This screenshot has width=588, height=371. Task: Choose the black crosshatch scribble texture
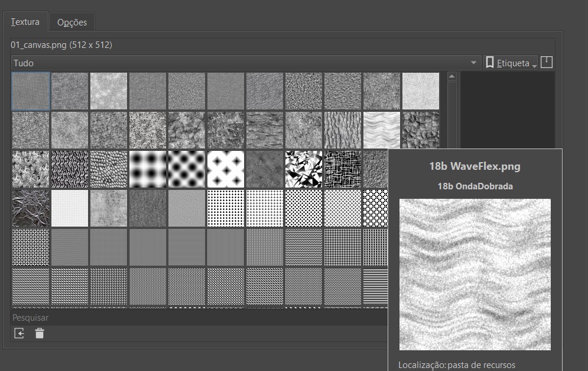(x=343, y=169)
